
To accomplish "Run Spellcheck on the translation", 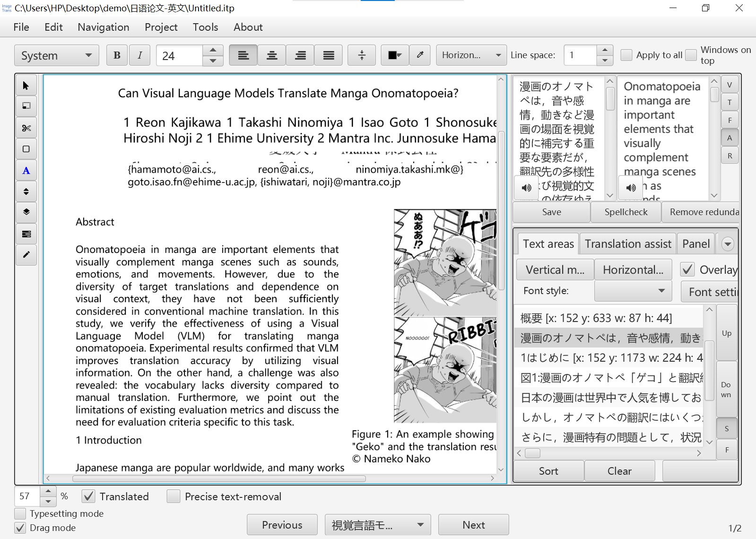I will [626, 212].
